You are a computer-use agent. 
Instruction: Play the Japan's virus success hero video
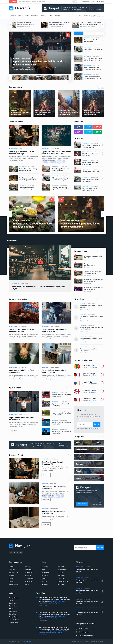68,35
